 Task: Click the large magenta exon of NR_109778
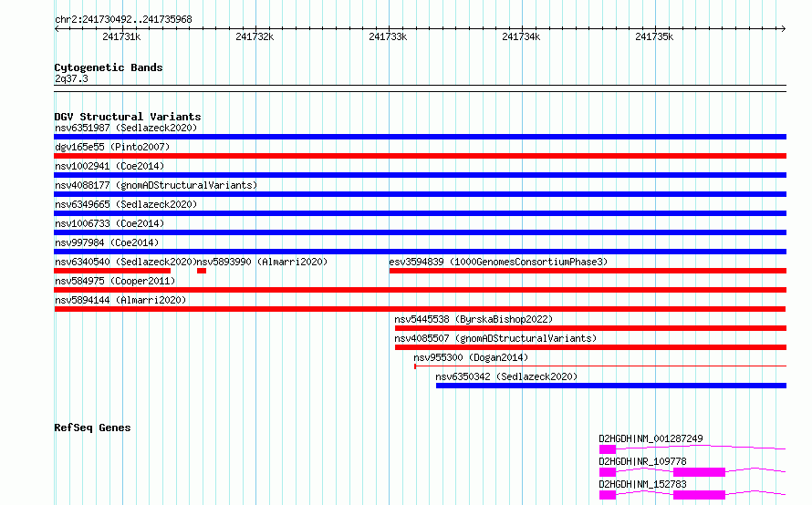click(699, 472)
